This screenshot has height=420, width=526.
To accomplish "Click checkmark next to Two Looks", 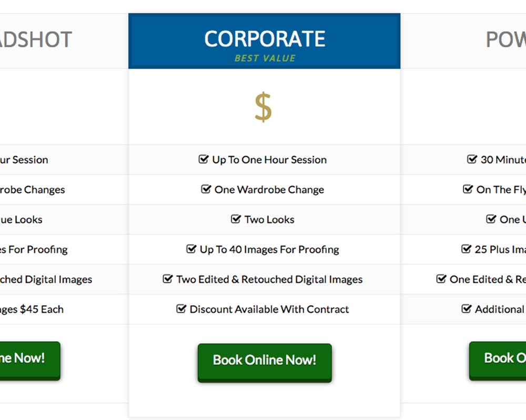I will pos(236,219).
